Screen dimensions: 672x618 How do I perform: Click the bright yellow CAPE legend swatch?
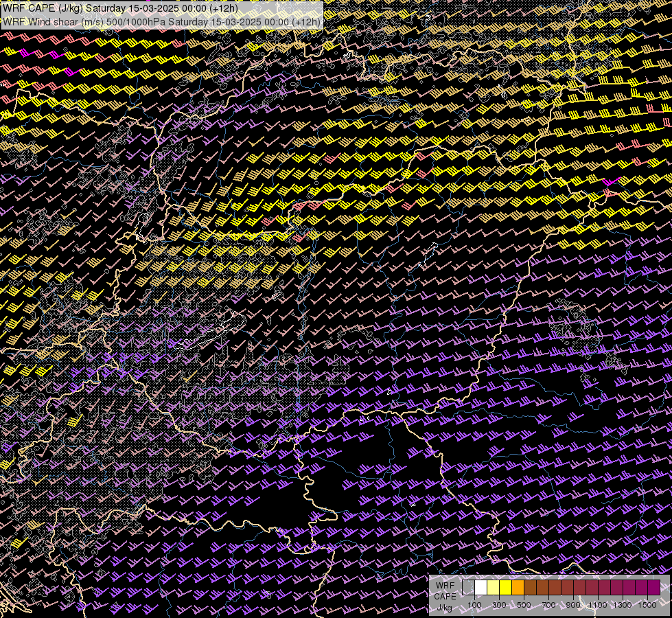click(506, 588)
